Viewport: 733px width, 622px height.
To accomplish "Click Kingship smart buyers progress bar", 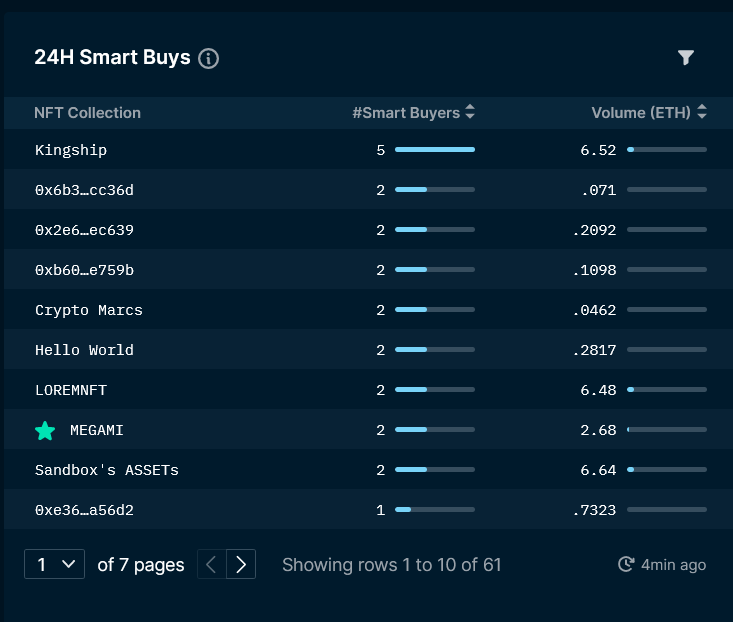I will tap(435, 150).
